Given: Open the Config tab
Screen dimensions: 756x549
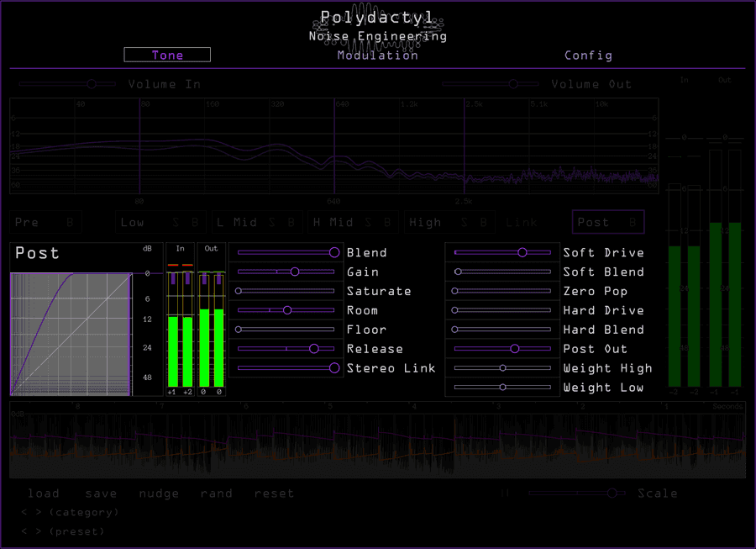Looking at the screenshot, I should [588, 55].
